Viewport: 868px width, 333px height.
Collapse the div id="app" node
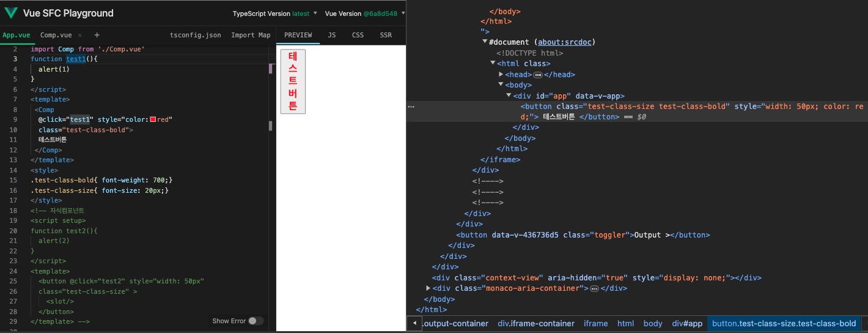click(509, 95)
